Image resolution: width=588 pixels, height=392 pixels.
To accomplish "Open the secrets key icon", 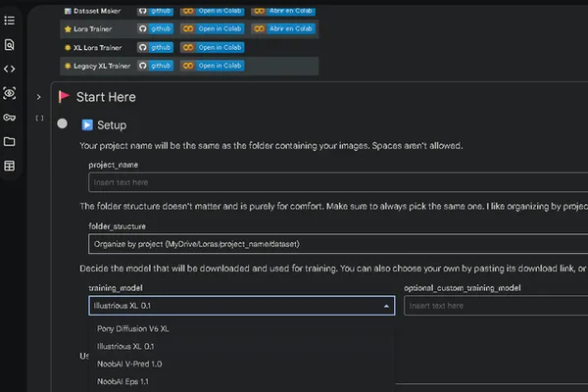I will [10, 118].
